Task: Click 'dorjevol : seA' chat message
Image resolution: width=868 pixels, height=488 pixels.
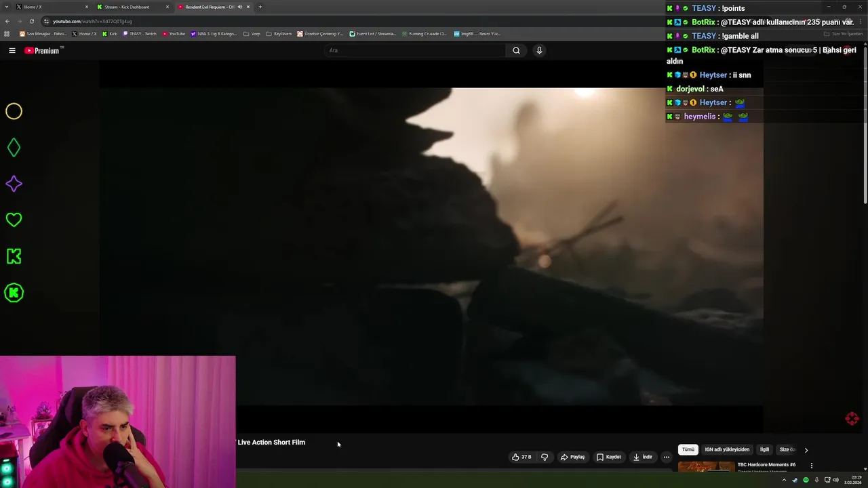Action: 700,89
